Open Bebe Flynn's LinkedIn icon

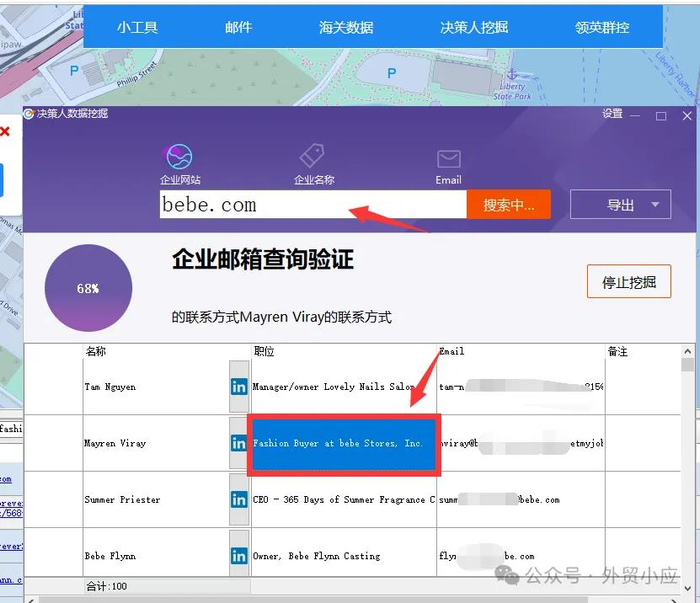[x=239, y=556]
